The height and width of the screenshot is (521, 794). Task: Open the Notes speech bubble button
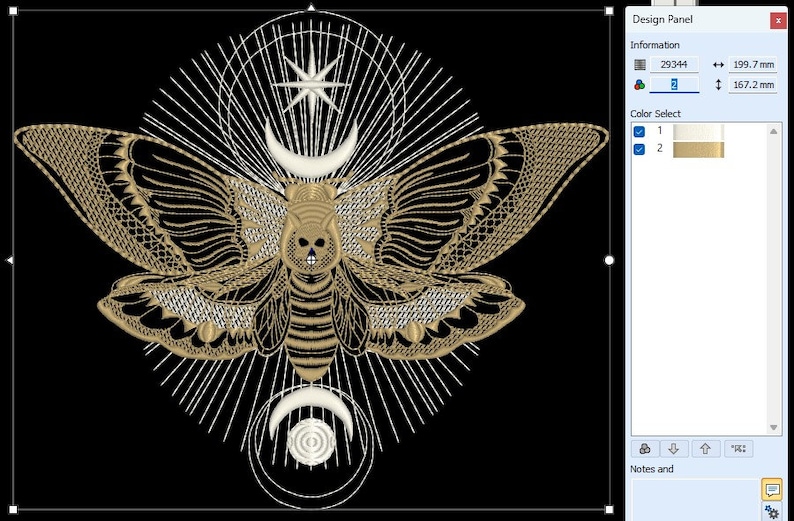[772, 489]
